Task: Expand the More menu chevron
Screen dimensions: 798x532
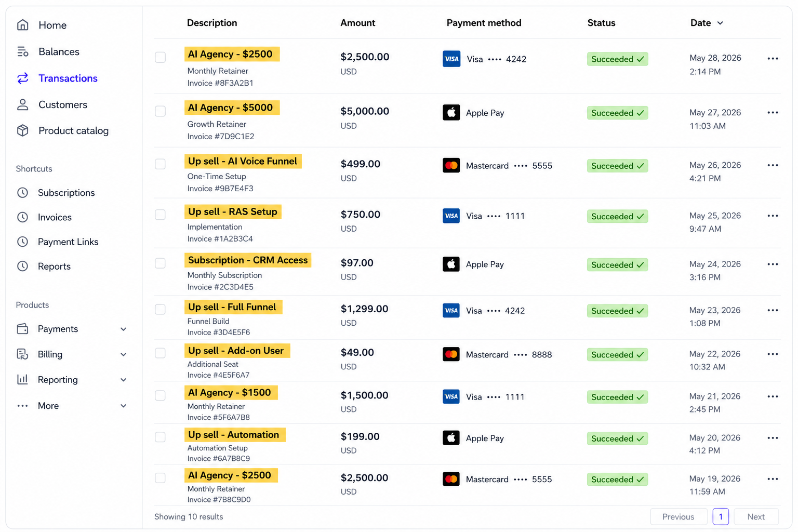Action: pyautogui.click(x=124, y=406)
